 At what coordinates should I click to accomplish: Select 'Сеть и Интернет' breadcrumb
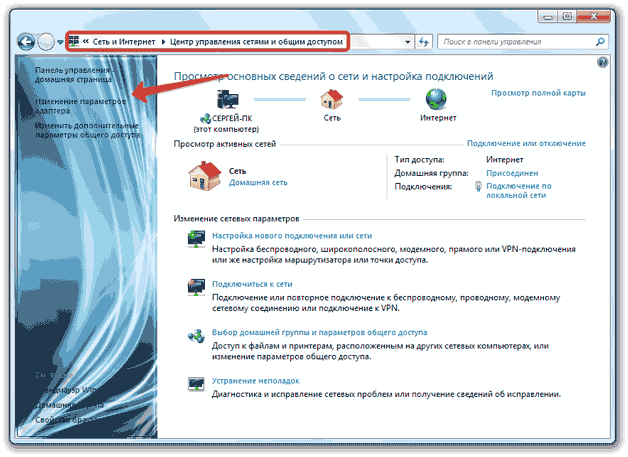point(124,42)
